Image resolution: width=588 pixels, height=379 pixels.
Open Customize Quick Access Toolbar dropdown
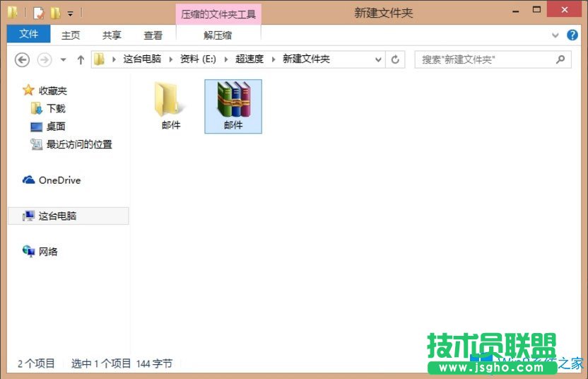70,13
